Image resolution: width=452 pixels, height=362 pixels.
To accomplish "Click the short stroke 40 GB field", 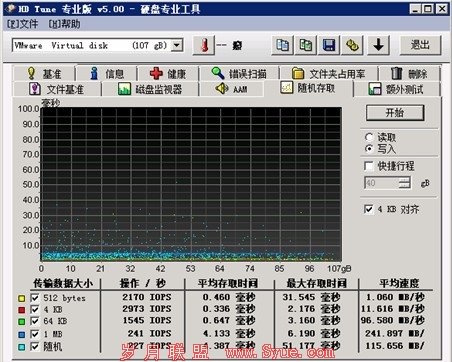I will (382, 183).
